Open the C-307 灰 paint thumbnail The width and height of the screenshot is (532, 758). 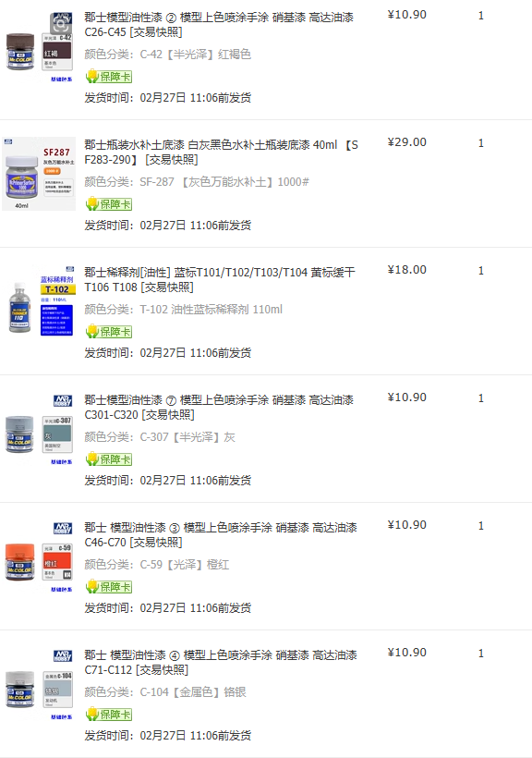pyautogui.click(x=39, y=429)
